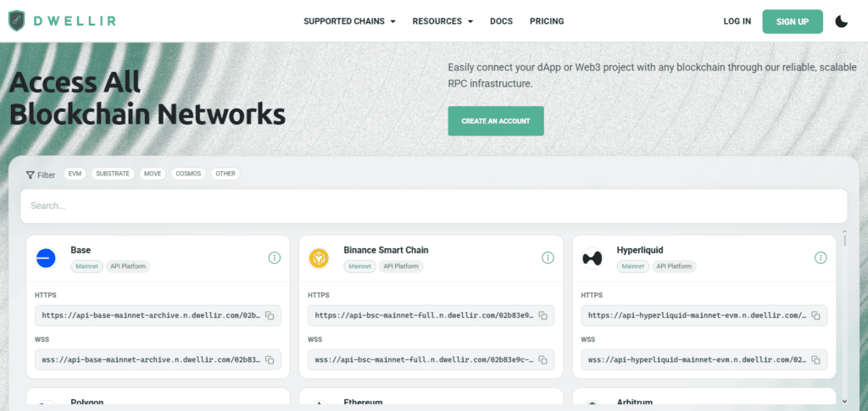The image size is (868, 411).
Task: Click the Base card title
Action: (x=81, y=250)
